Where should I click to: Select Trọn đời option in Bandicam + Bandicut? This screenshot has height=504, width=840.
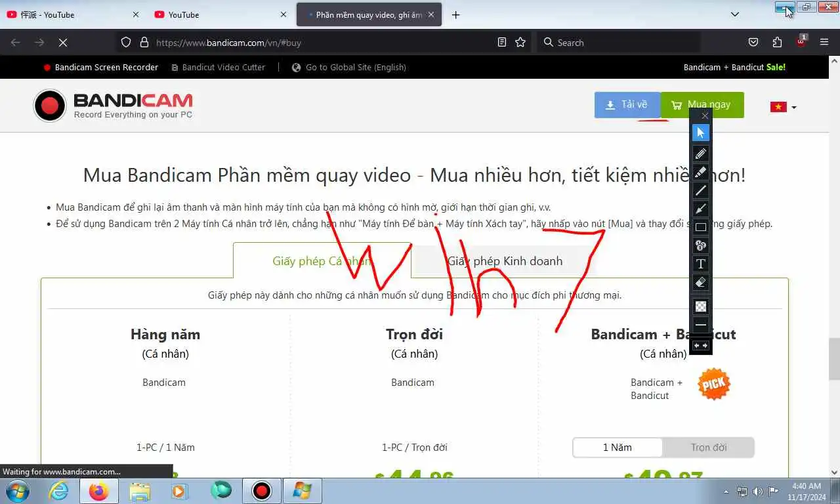pyautogui.click(x=709, y=448)
